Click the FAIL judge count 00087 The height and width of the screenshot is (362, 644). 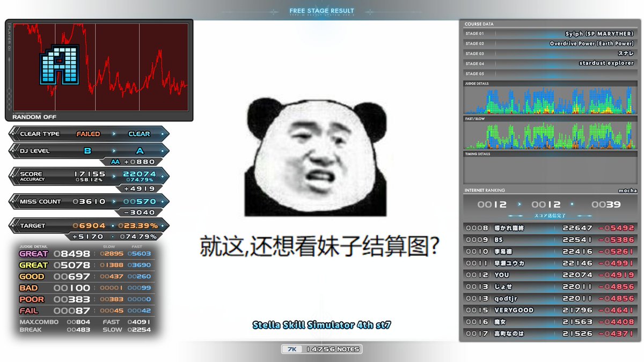click(x=72, y=311)
